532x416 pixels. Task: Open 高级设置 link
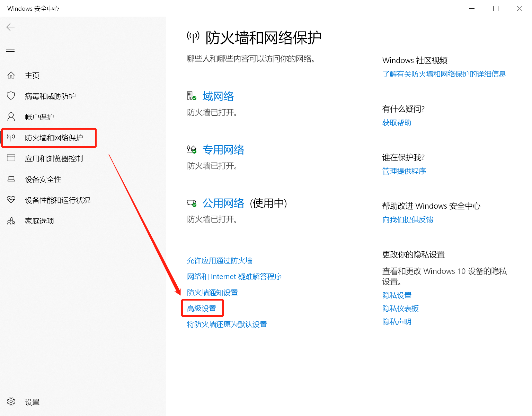pyautogui.click(x=202, y=309)
